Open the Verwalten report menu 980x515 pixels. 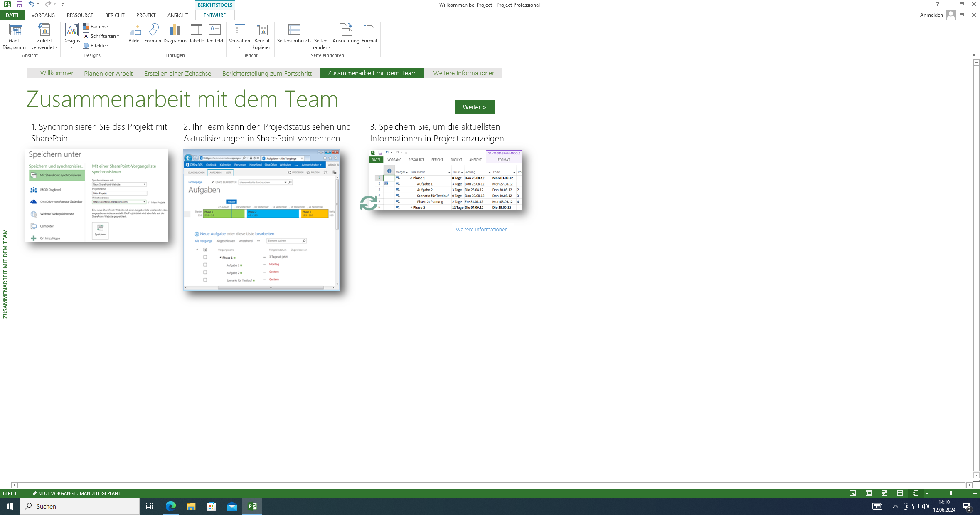click(239, 36)
